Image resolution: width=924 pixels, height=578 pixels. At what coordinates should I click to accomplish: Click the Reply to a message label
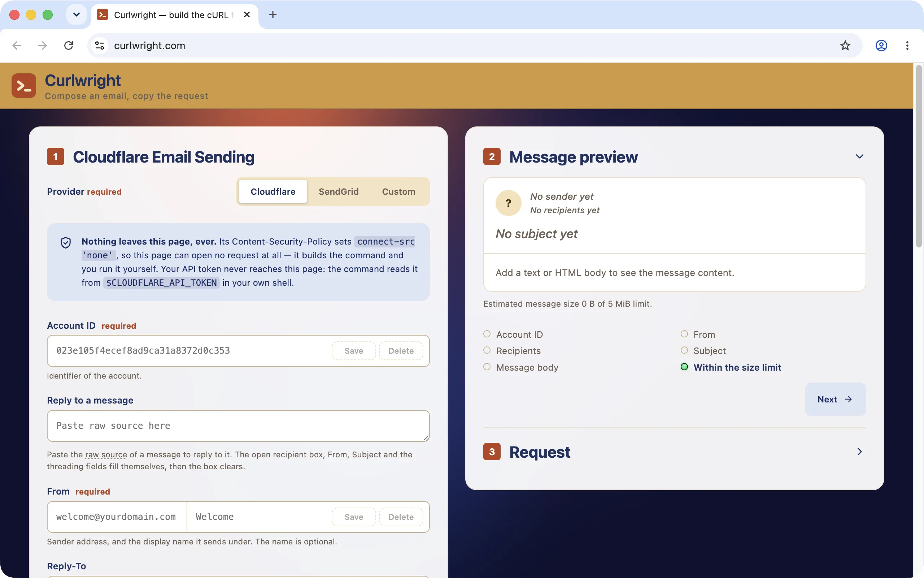[x=90, y=400]
